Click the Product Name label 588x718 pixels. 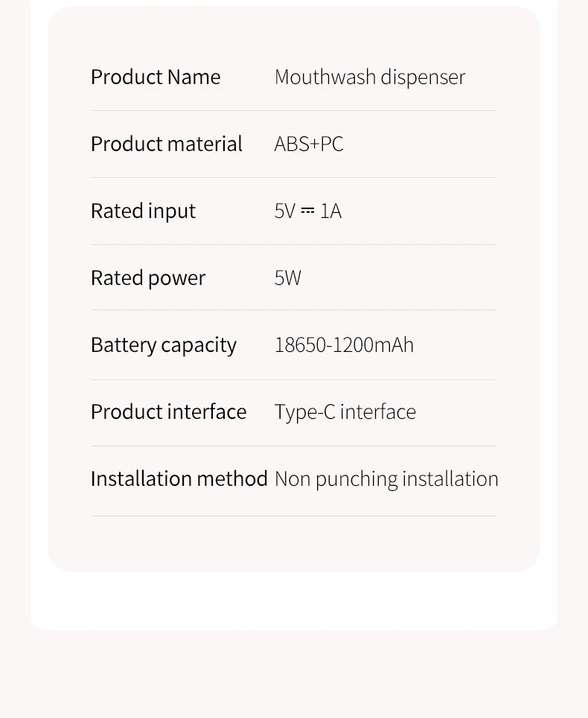(156, 77)
